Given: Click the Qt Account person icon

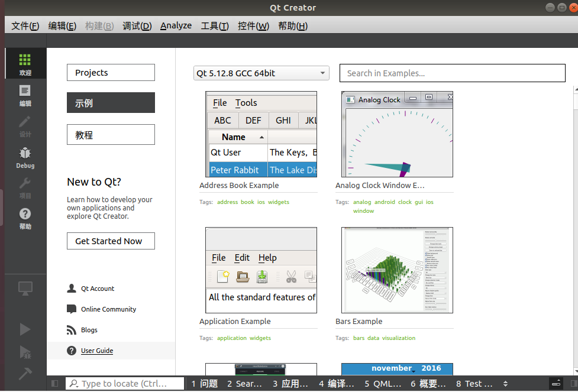Looking at the screenshot, I should click(72, 289).
